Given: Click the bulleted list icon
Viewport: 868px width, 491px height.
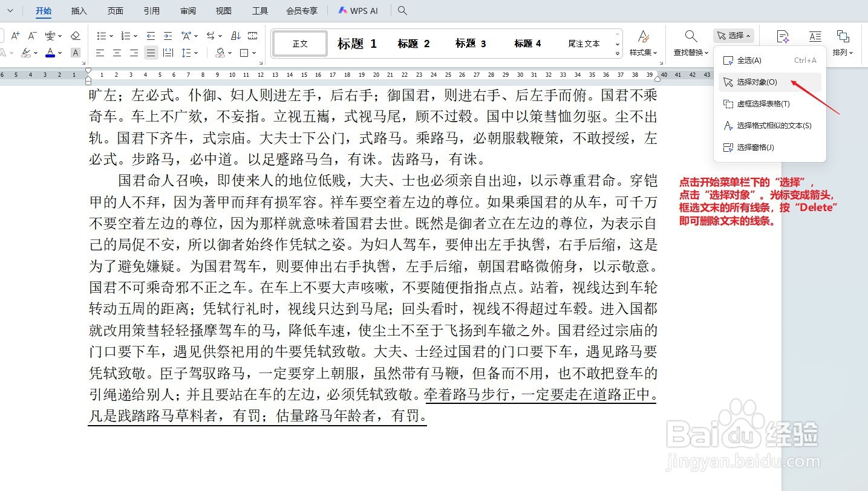Looking at the screenshot, I should click(x=102, y=35).
